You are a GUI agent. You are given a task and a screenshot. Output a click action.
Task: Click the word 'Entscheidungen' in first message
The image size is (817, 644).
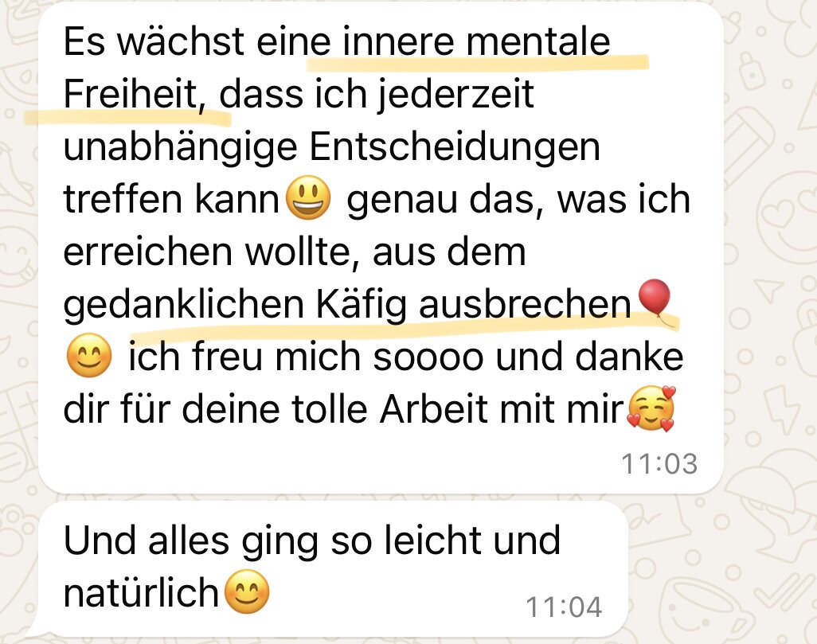point(455,147)
